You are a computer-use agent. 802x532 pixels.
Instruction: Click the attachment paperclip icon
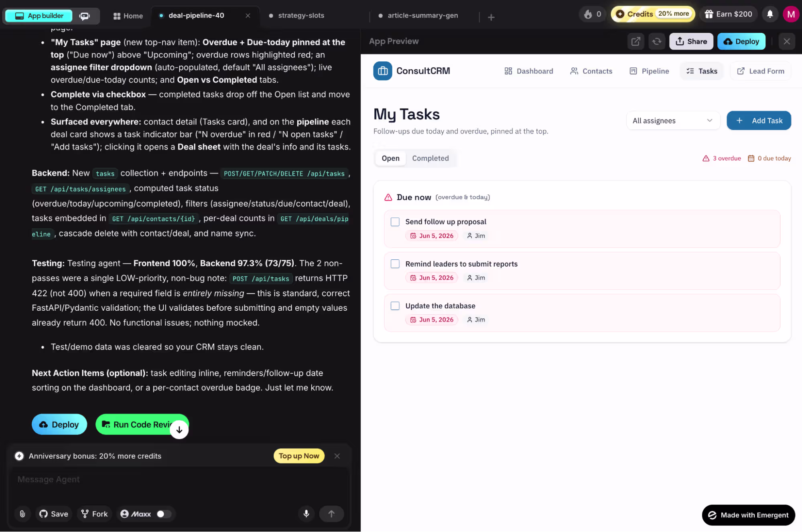[22, 514]
